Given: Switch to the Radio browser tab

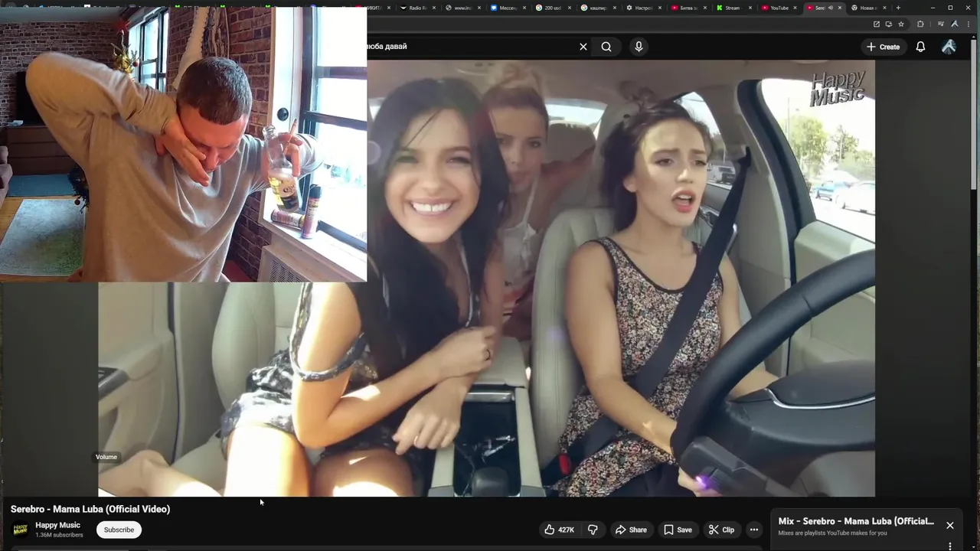Looking at the screenshot, I should coord(418,8).
